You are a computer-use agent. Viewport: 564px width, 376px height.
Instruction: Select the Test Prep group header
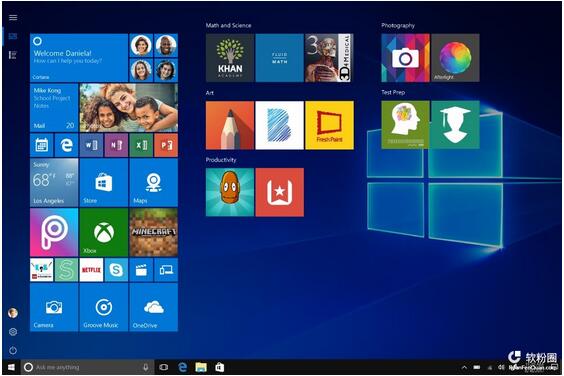pos(393,92)
